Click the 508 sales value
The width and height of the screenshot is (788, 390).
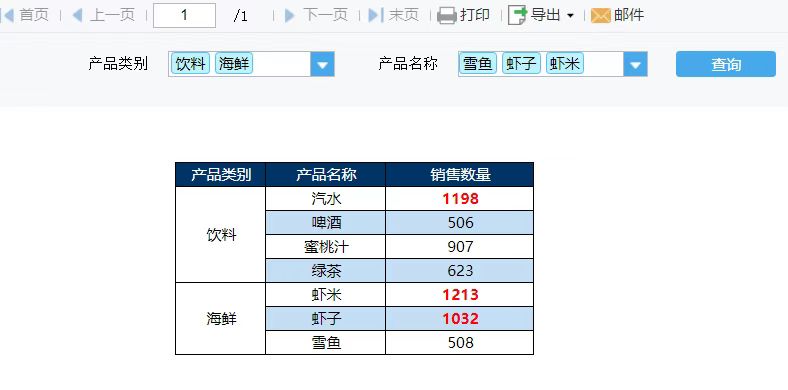click(460, 343)
